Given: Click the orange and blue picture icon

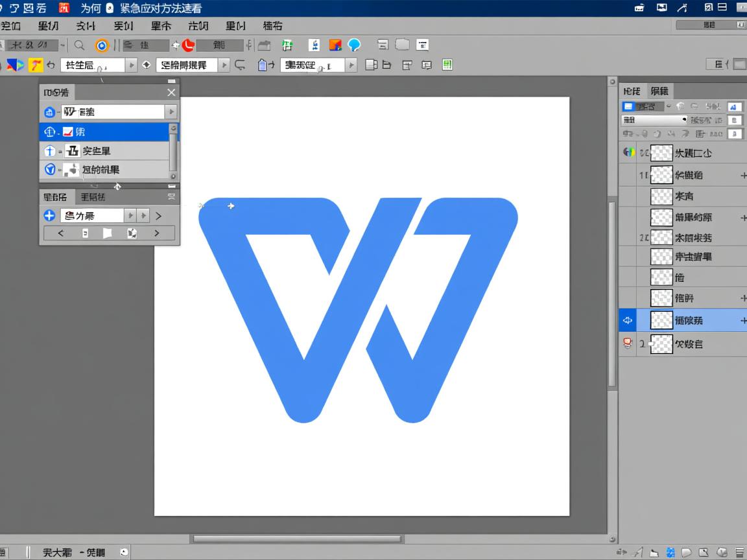Looking at the screenshot, I should coord(335,45).
